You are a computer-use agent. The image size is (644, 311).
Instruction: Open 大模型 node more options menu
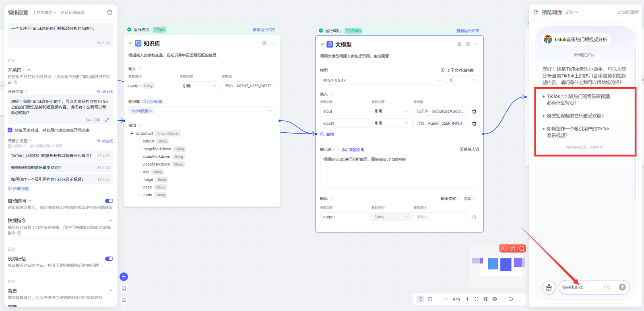477,44
